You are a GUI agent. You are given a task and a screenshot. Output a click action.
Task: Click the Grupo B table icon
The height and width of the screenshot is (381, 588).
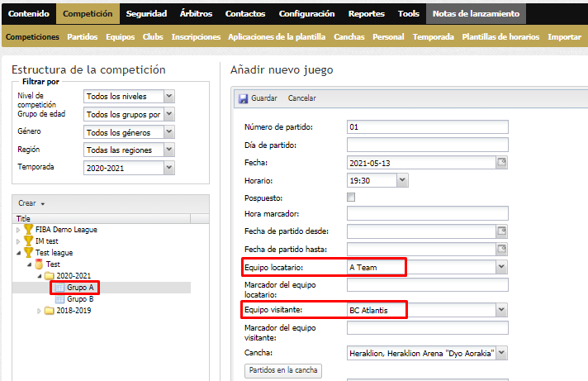pyautogui.click(x=59, y=299)
